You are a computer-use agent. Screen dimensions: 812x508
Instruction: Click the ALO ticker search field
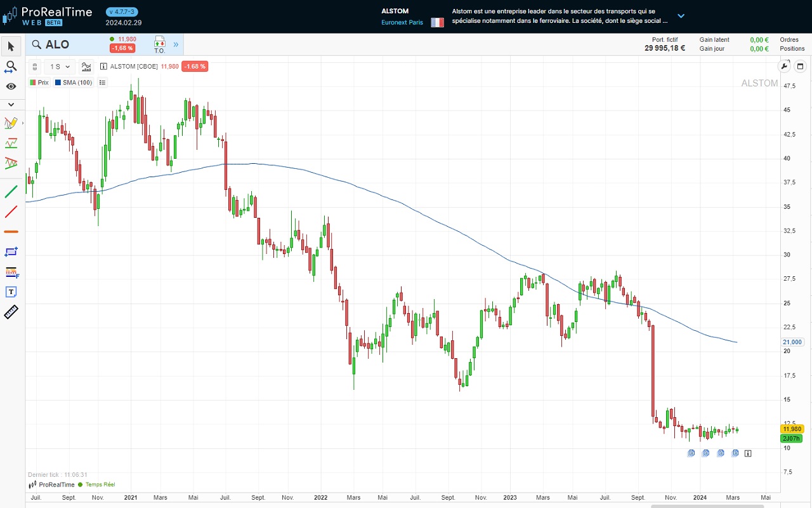(67, 44)
